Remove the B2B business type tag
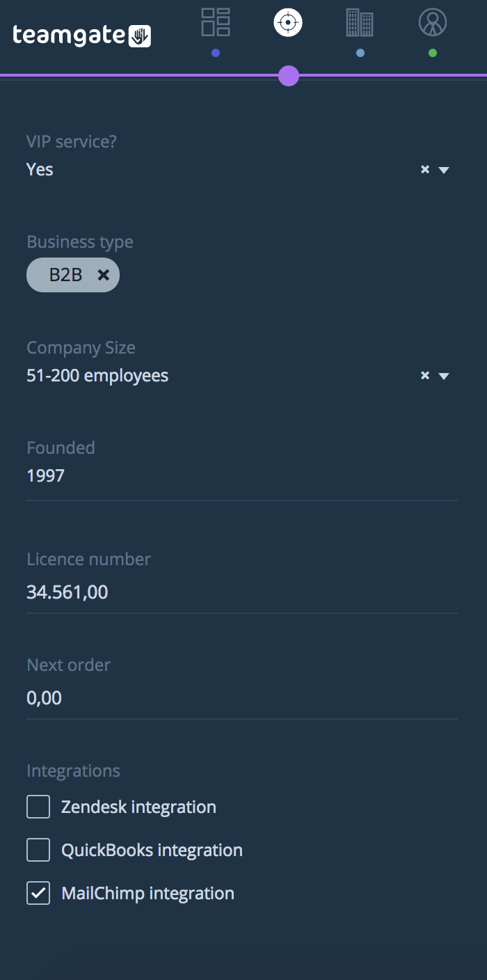The image size is (487, 980). pos(104,275)
